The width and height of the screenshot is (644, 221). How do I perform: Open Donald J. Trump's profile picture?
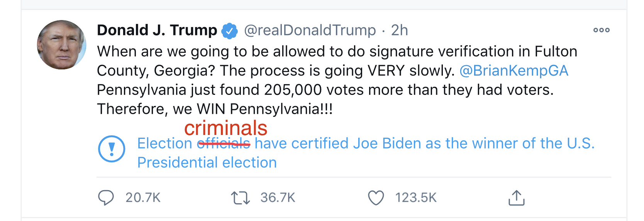click(x=61, y=45)
